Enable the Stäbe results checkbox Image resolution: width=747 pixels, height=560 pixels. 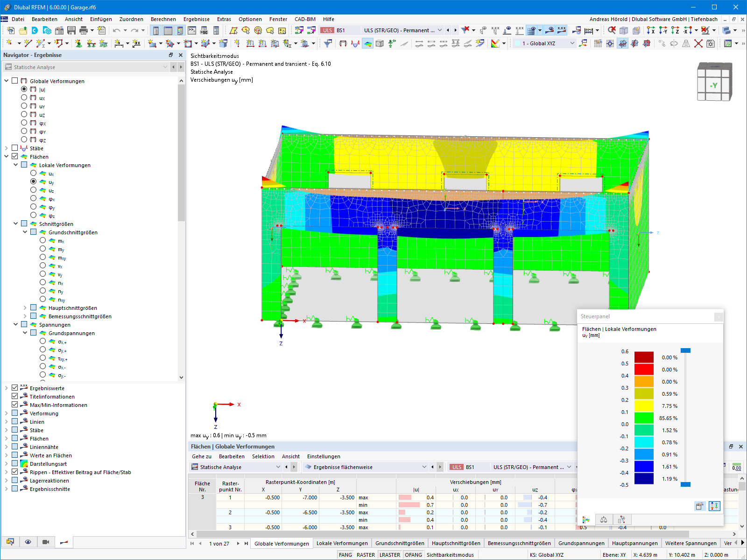(15, 148)
